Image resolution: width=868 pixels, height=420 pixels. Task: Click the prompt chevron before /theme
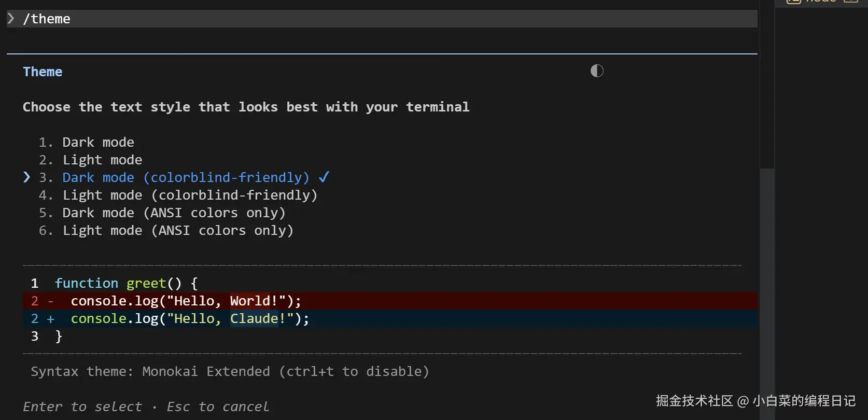point(11,19)
